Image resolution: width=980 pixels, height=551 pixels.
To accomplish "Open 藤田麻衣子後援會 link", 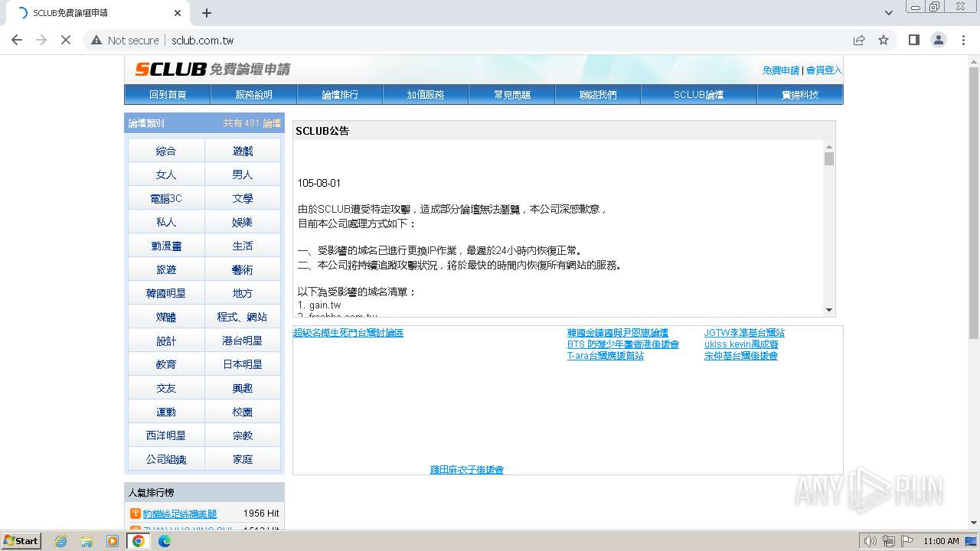I will pyautogui.click(x=467, y=470).
